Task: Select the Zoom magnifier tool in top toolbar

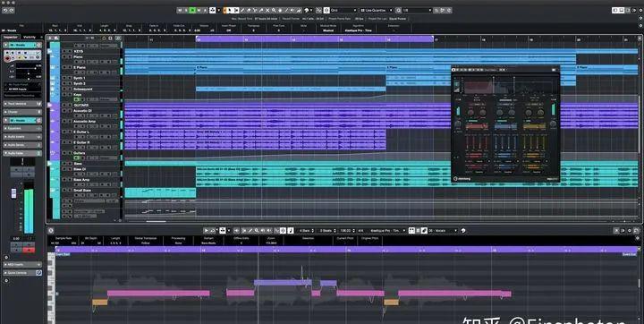Action: [x=274, y=10]
